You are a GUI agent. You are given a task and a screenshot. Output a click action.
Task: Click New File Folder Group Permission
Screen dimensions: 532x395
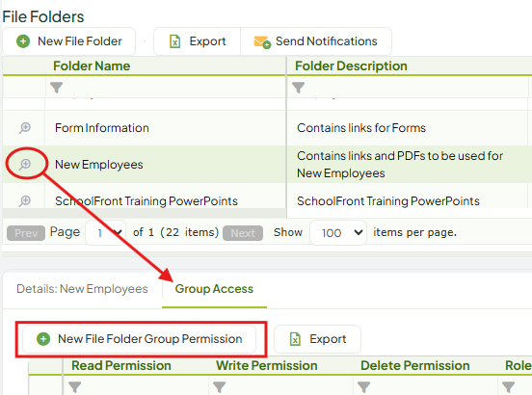(x=139, y=339)
